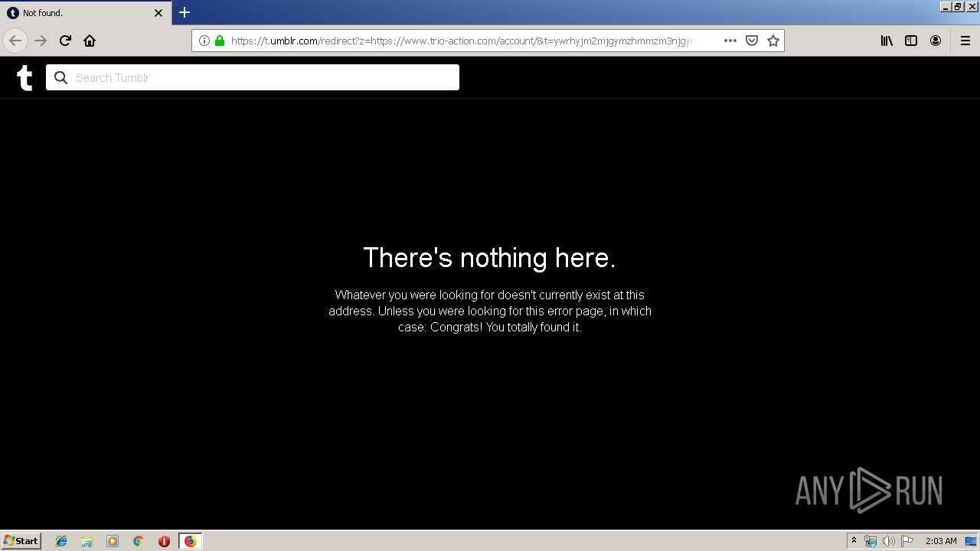
Task: Open the Library bookmarks and history icon
Action: pos(887,41)
